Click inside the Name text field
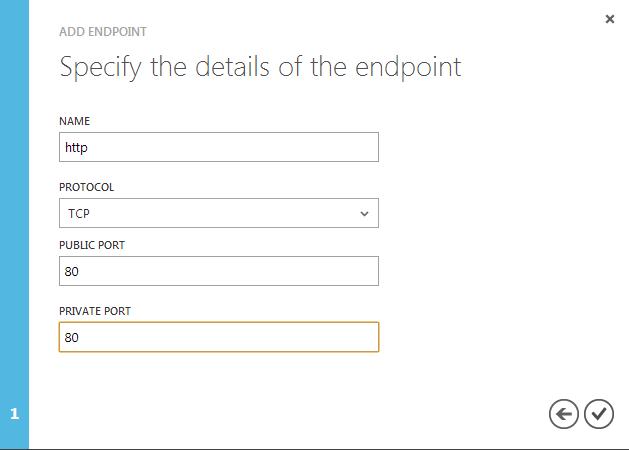 point(218,147)
